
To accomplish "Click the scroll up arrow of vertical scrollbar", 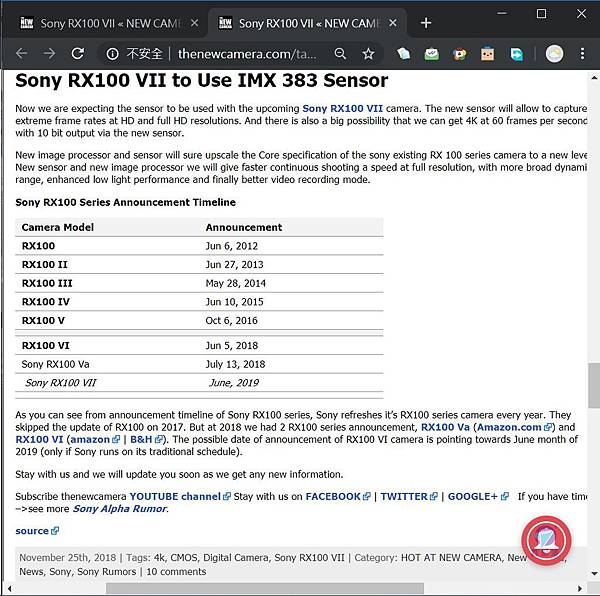I will (x=594, y=78).
